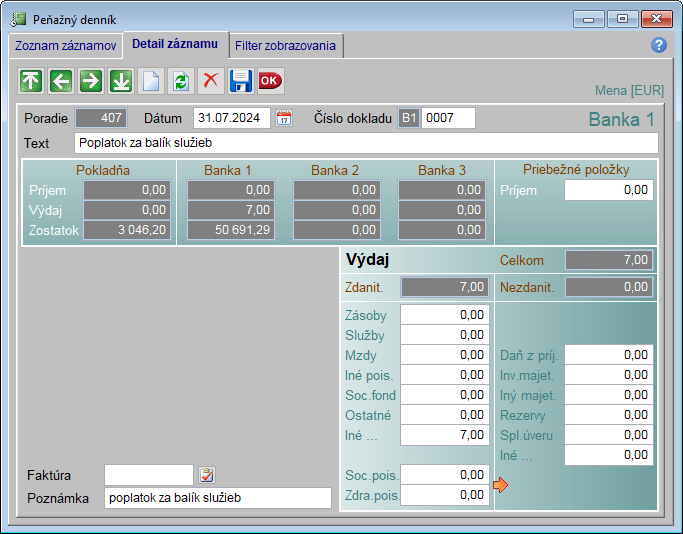Click the Mzdy amount field
The image size is (683, 534).
point(445,355)
